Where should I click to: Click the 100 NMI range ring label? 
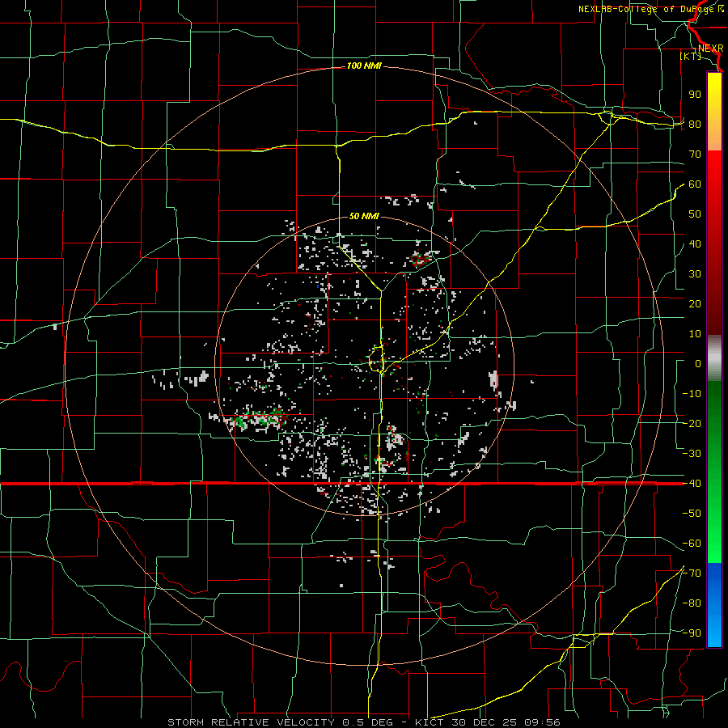pyautogui.click(x=364, y=66)
